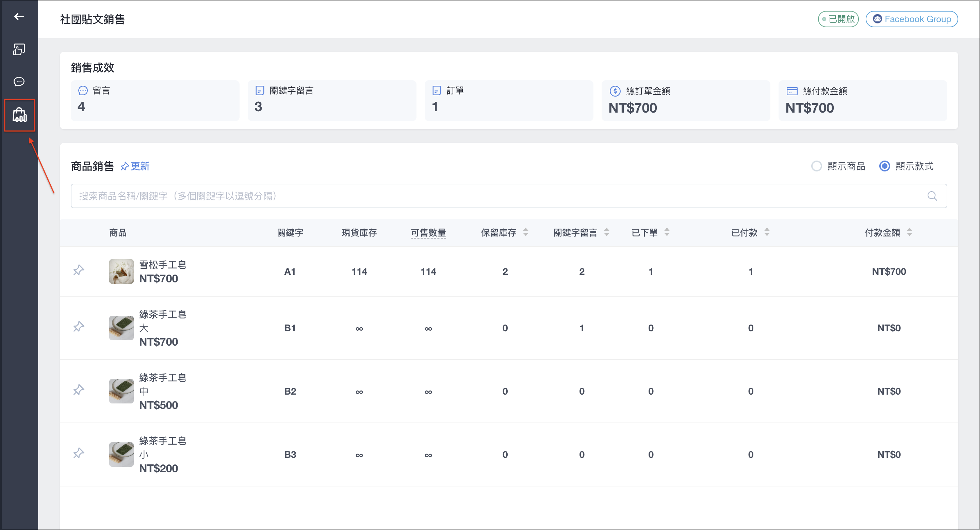Image resolution: width=980 pixels, height=530 pixels.
Task: Sort by 已下單 column
Action: click(x=667, y=232)
